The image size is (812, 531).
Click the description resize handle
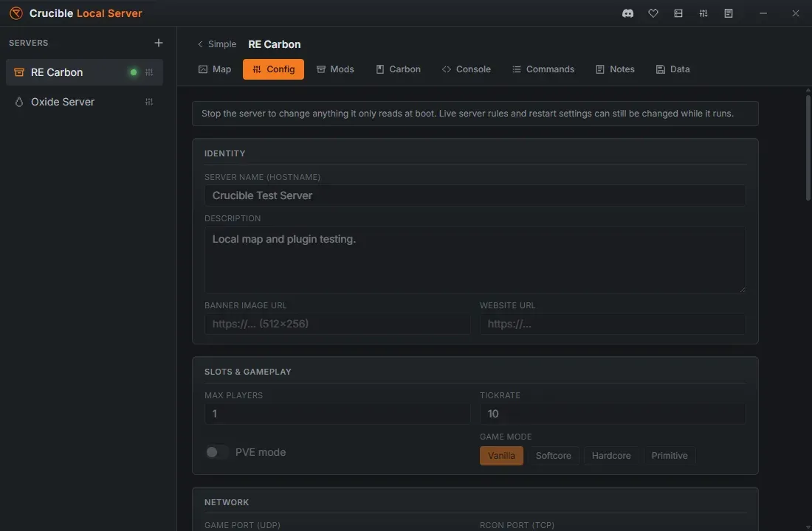tap(742, 290)
